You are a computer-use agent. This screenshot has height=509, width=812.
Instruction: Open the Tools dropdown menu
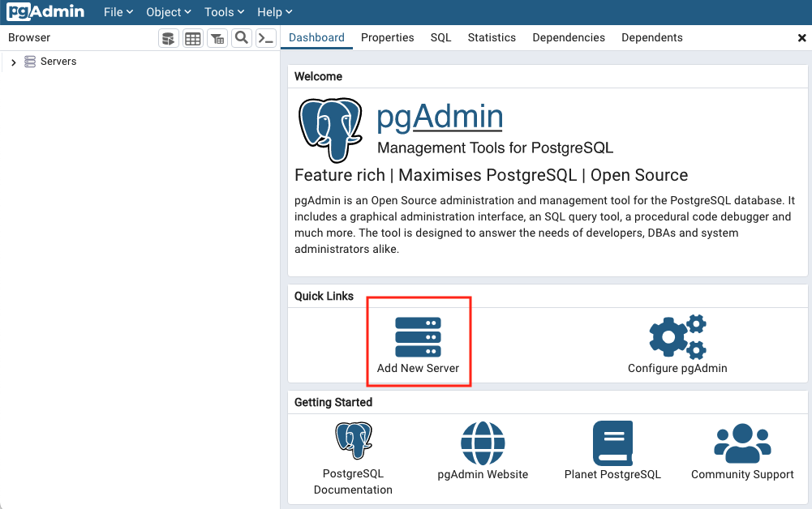pos(223,11)
